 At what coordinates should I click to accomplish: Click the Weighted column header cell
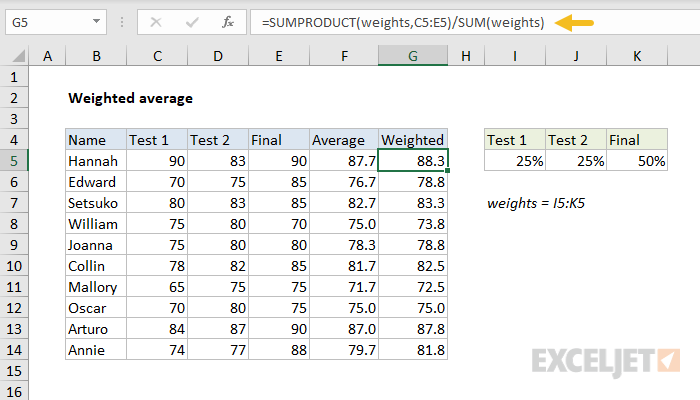pos(413,140)
